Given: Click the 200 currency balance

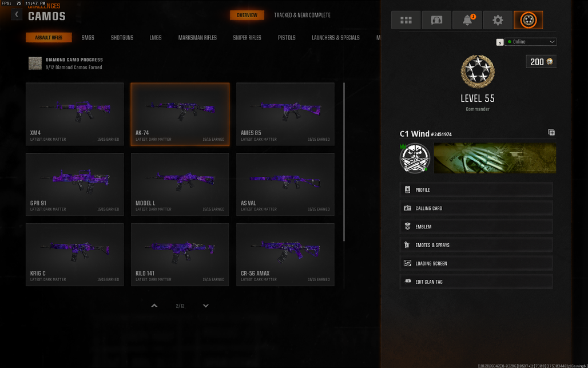Looking at the screenshot, I should 541,61.
